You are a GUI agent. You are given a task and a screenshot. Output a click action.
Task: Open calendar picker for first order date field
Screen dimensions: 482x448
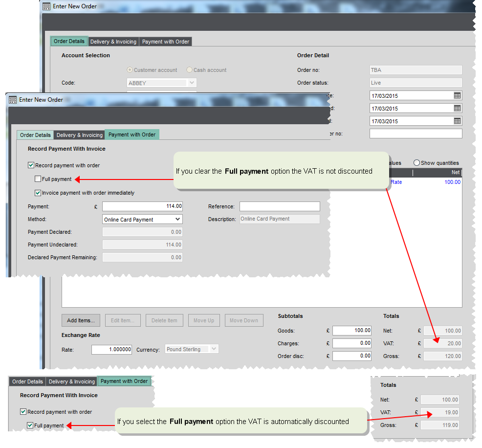pos(457,95)
